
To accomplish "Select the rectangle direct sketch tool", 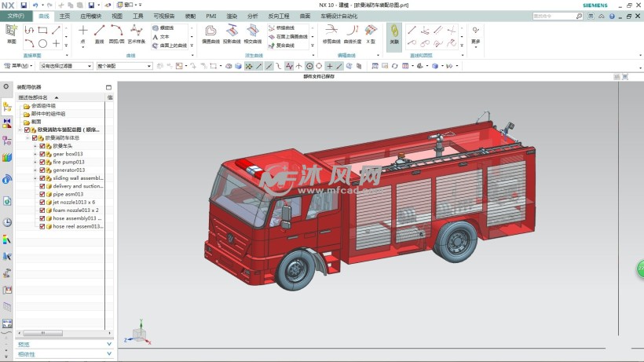I will pyautogui.click(x=42, y=30).
